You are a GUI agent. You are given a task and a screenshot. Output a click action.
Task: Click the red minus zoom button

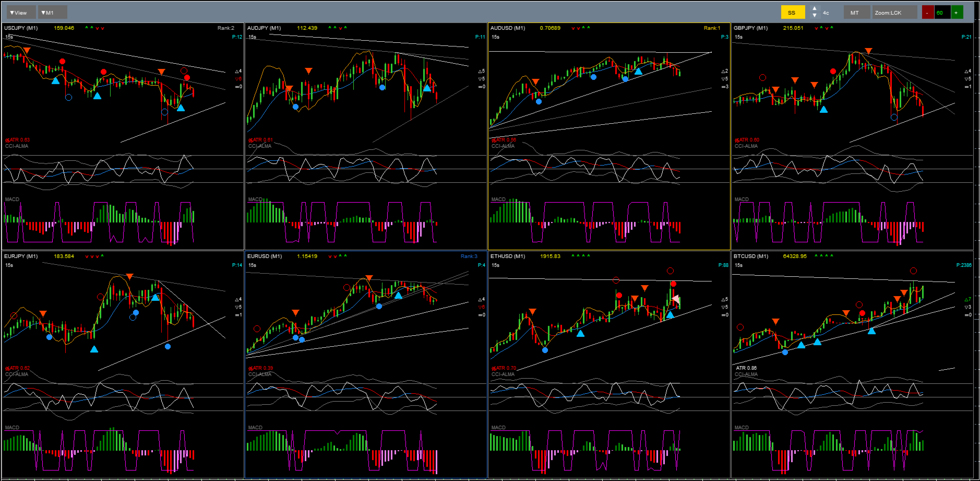click(927, 13)
